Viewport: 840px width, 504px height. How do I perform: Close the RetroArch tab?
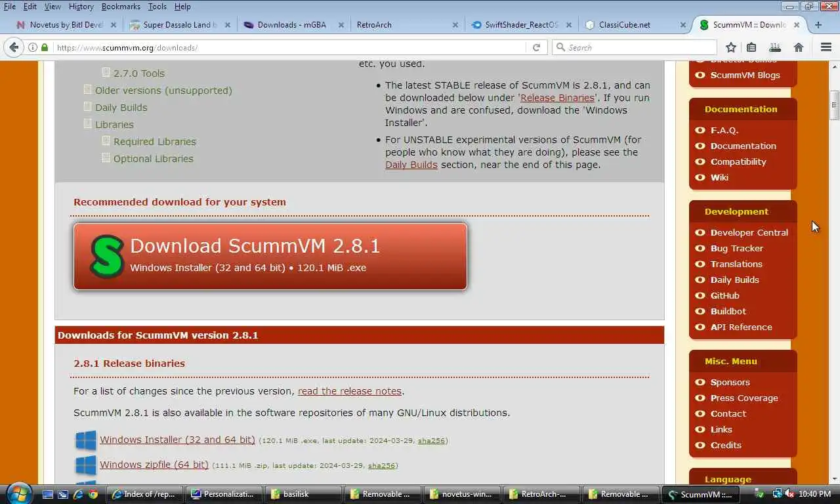[x=456, y=25]
